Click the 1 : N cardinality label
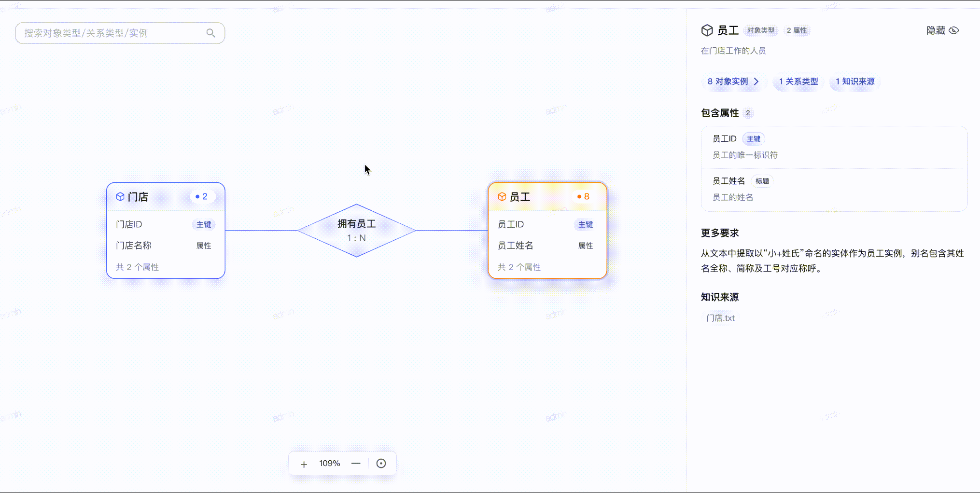Viewport: 980px width, 493px height. coord(356,238)
